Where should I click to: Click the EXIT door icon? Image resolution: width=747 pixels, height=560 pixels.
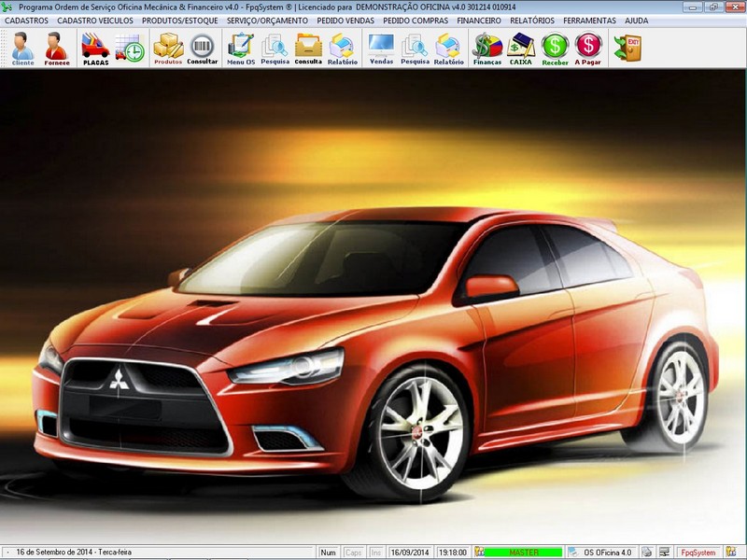[627, 48]
